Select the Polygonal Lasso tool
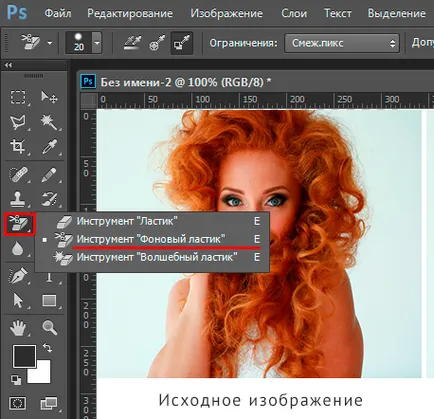 tap(18, 122)
